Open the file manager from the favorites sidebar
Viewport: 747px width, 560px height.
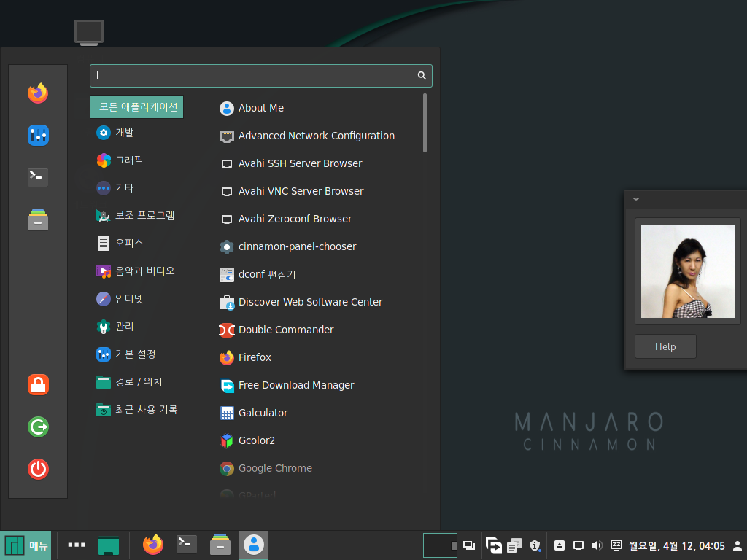click(38, 219)
